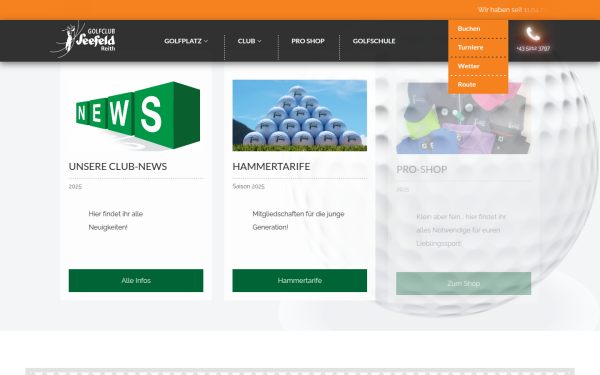The image size is (600, 375).
Task: Click the UNSERE CLUB-NEWS heading
Action: pos(118,166)
